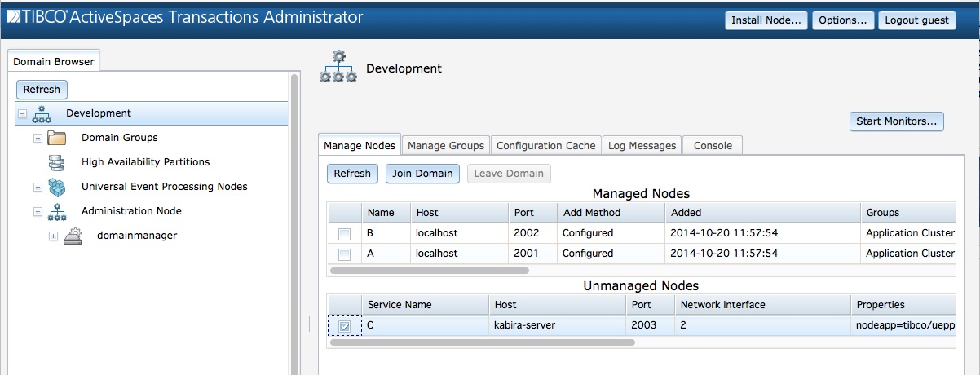This screenshot has height=375, width=980.
Task: Switch to the Manage Nodes tab
Action: pyautogui.click(x=360, y=145)
